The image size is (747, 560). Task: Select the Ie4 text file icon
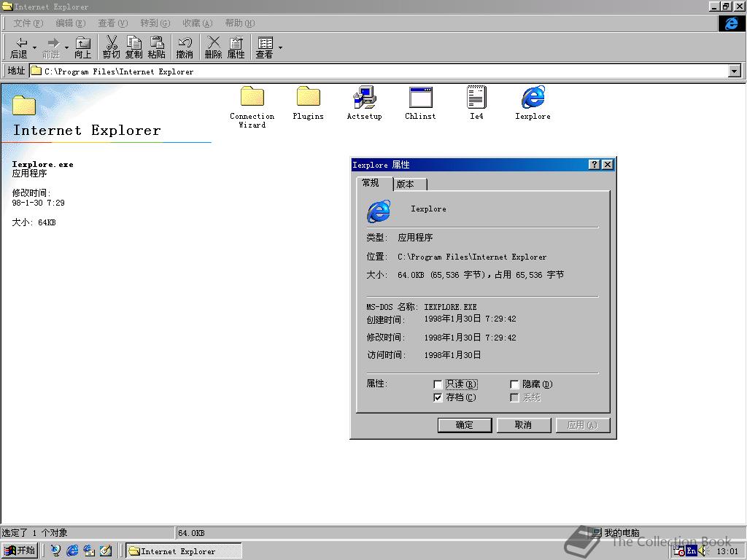[476, 103]
